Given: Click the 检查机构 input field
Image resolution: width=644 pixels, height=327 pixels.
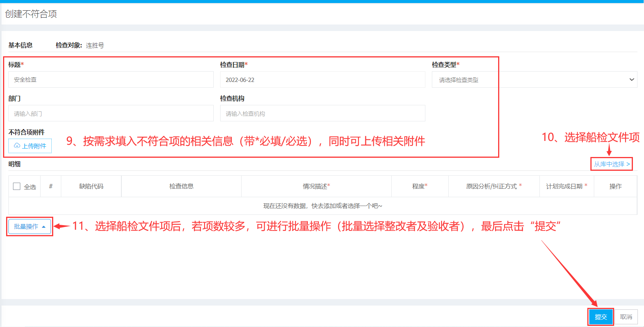Looking at the screenshot, I should (x=323, y=113).
